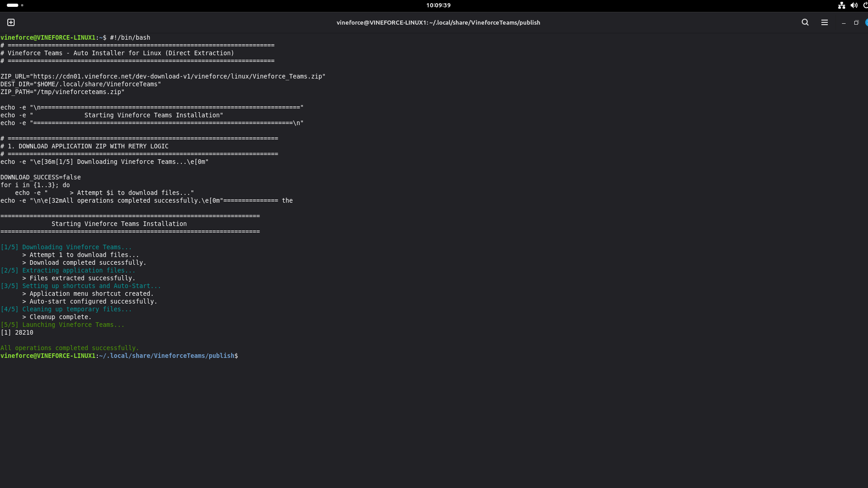868x488 pixels.
Task: Click the green 'All operations completed successfully.' output
Action: pos(70,348)
